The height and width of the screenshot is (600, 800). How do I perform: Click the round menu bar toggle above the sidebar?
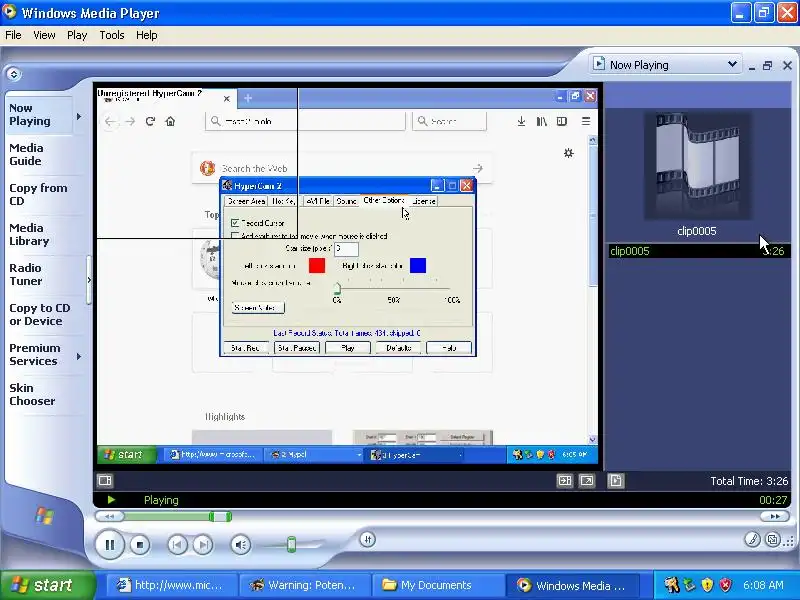(14, 74)
